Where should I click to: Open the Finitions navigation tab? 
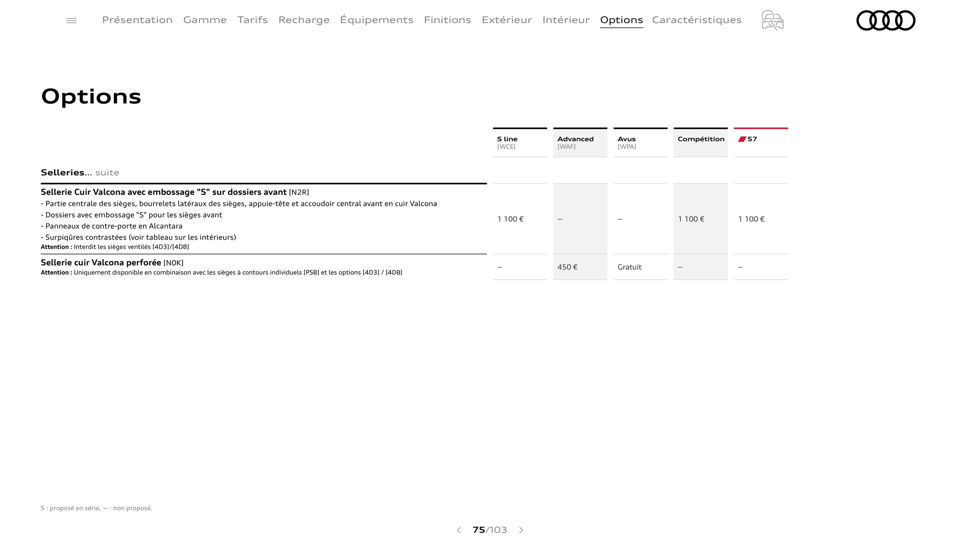point(447,19)
